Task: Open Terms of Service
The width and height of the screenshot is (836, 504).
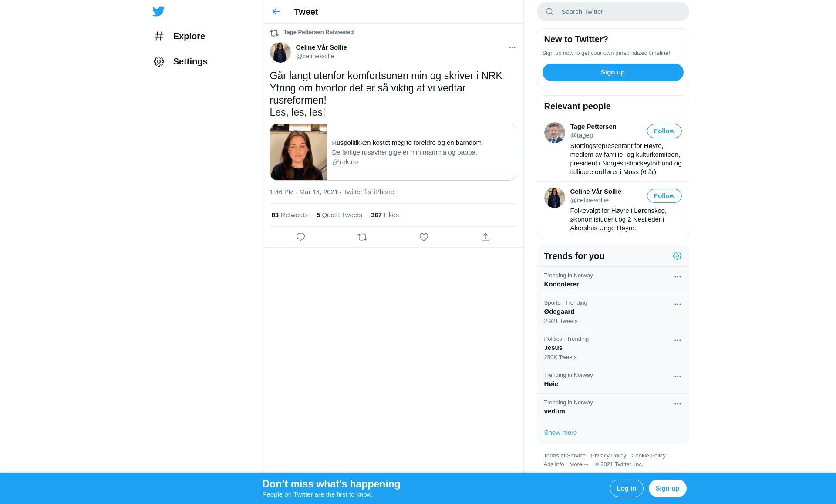Action: click(x=564, y=456)
